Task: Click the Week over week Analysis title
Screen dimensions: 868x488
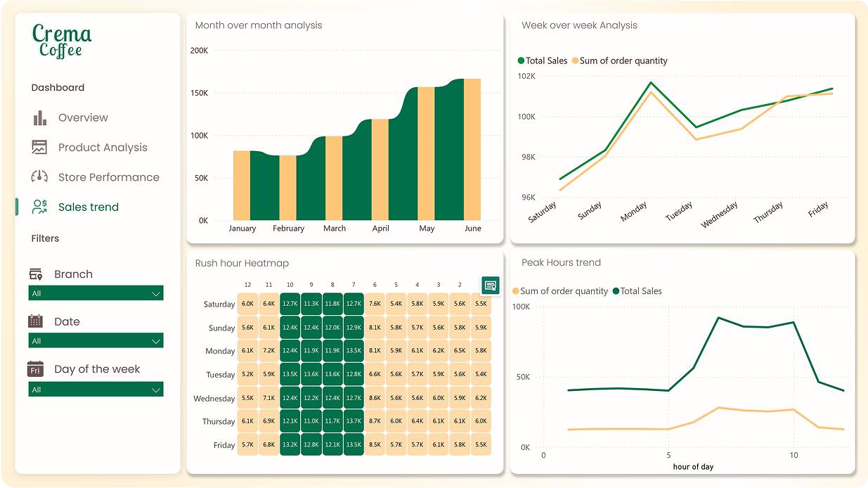Action: (x=579, y=25)
